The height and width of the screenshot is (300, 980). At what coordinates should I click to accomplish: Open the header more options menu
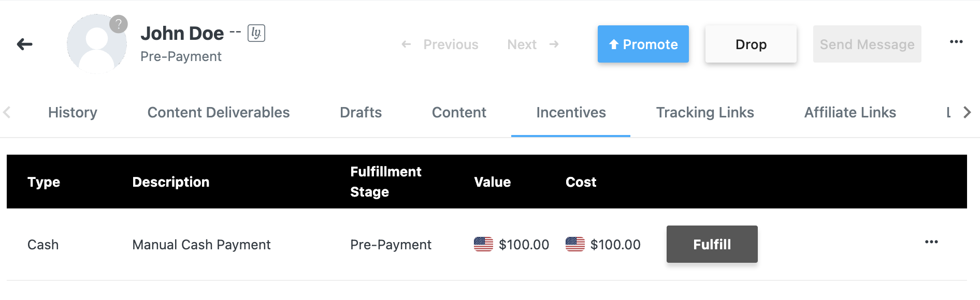pyautogui.click(x=956, y=42)
